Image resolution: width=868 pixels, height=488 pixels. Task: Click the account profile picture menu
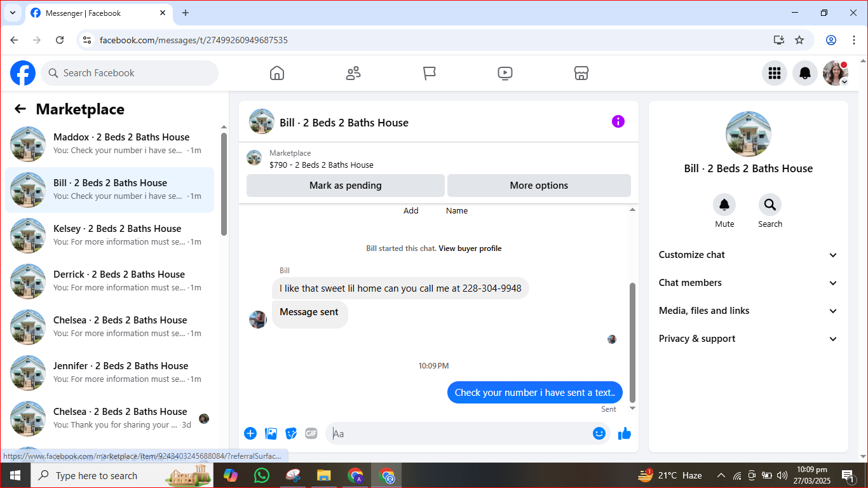[x=836, y=73]
